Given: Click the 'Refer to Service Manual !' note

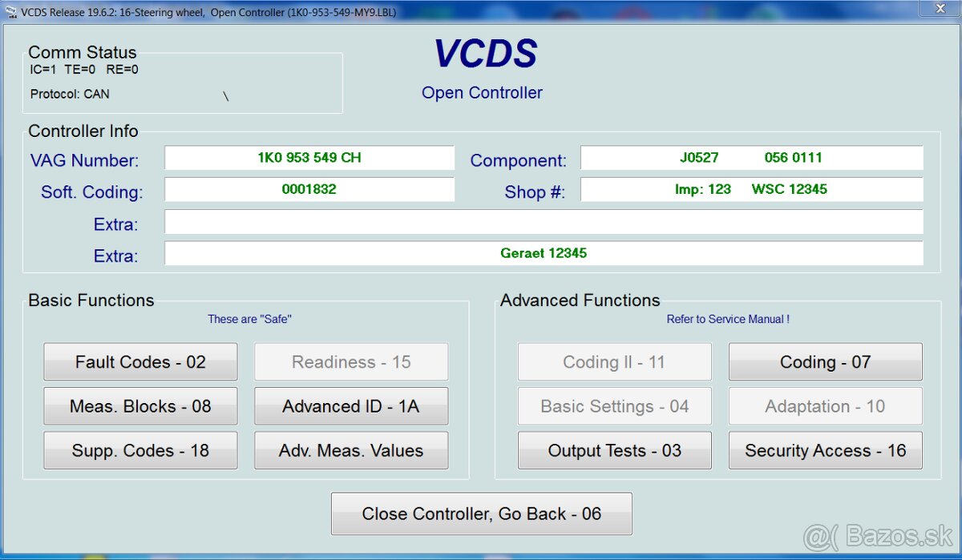Looking at the screenshot, I should tap(728, 319).
